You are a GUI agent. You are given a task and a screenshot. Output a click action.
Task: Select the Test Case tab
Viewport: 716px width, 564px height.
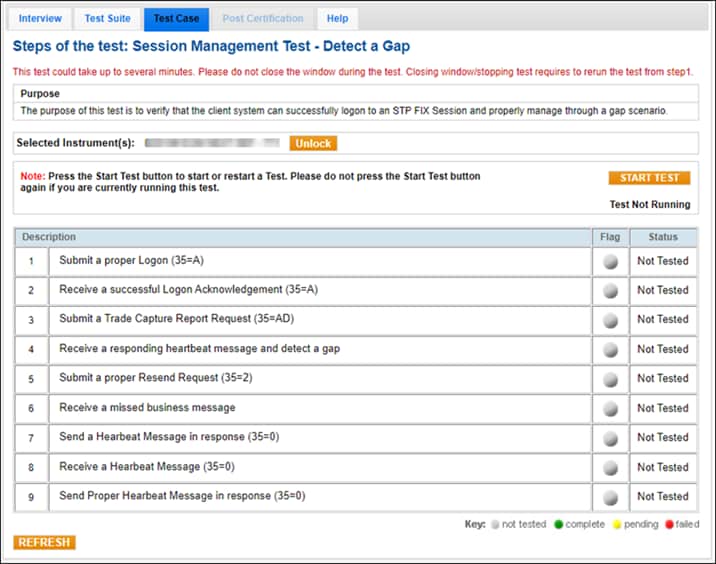click(176, 19)
